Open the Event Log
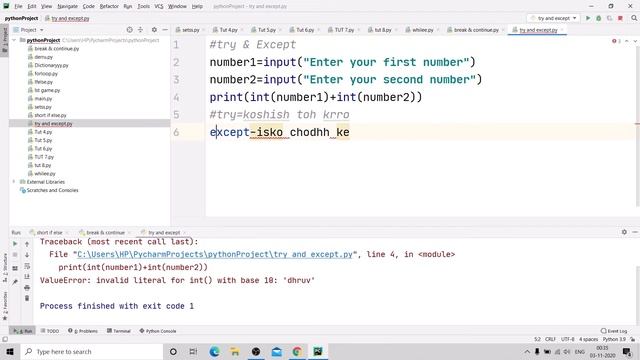The height and width of the screenshot is (360, 640). pos(614,331)
